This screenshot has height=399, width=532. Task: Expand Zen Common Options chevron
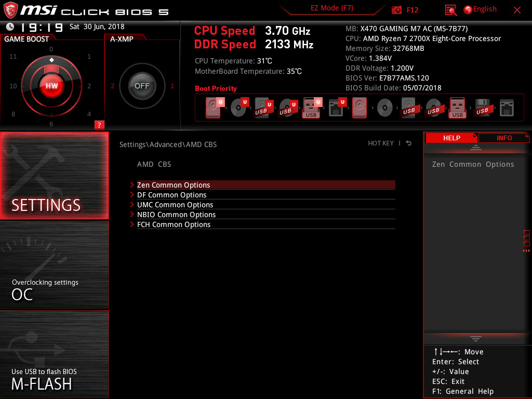click(132, 185)
